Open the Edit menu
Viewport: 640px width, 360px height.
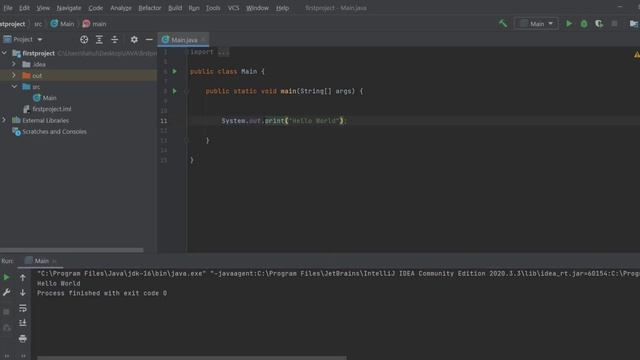pyautogui.click(x=24, y=8)
